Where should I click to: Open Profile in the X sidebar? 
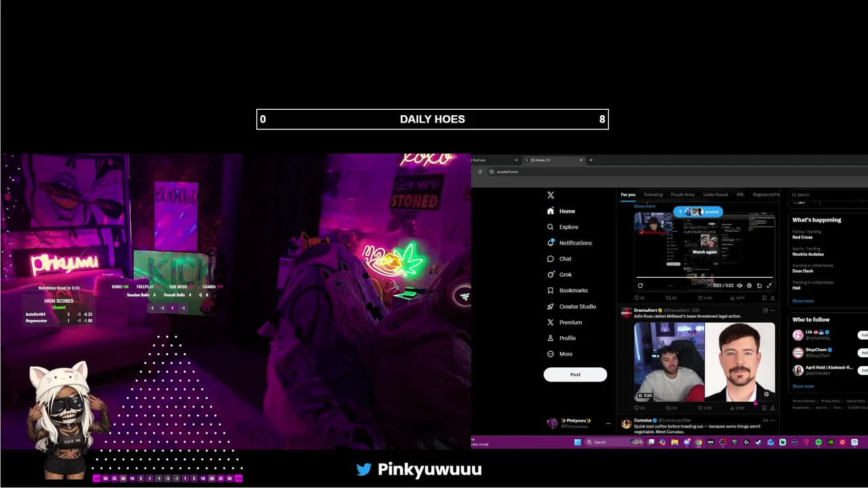[561, 338]
